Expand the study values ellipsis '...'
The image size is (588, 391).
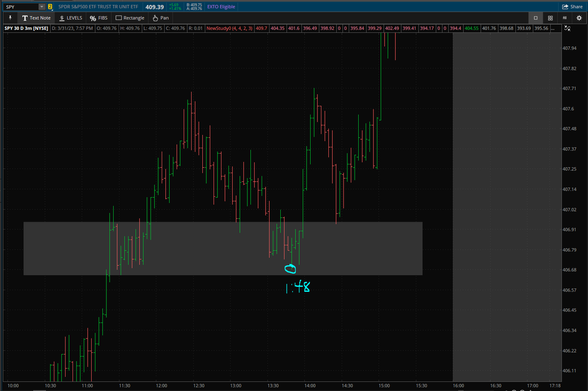click(553, 28)
